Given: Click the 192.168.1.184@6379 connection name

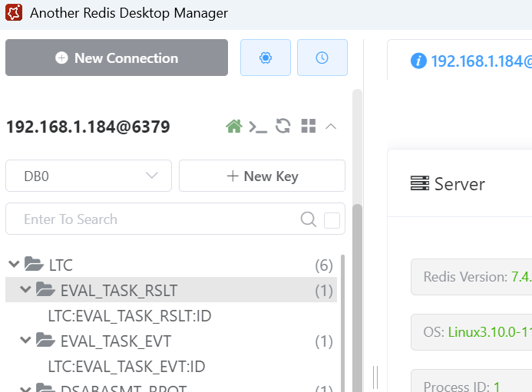Looking at the screenshot, I should pyautogui.click(x=88, y=127).
